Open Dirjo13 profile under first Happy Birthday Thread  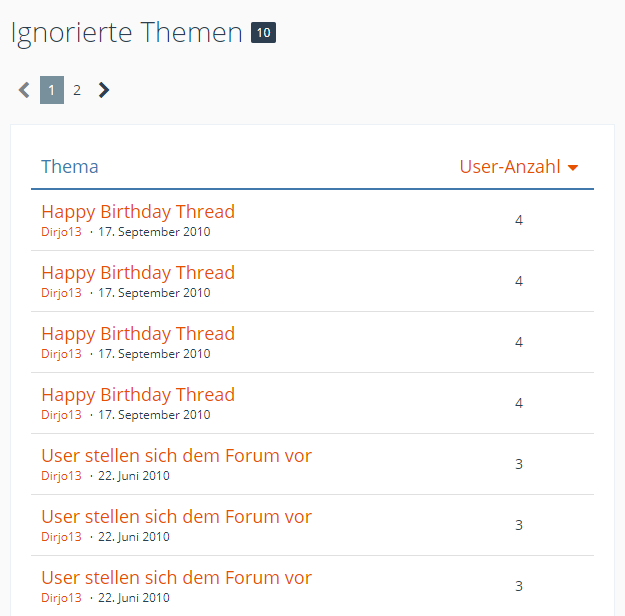(x=61, y=232)
